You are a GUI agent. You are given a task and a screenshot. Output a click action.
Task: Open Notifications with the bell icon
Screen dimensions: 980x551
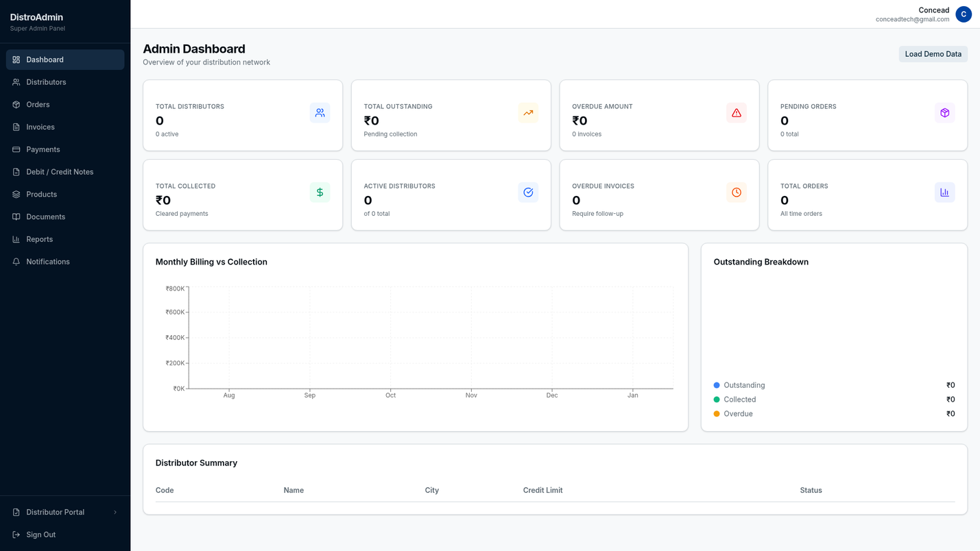[16, 262]
